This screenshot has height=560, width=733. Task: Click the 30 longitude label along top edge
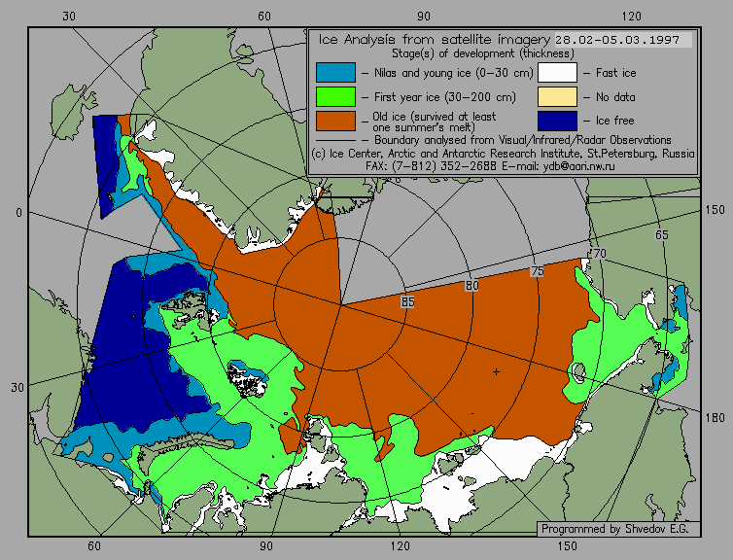tap(69, 17)
